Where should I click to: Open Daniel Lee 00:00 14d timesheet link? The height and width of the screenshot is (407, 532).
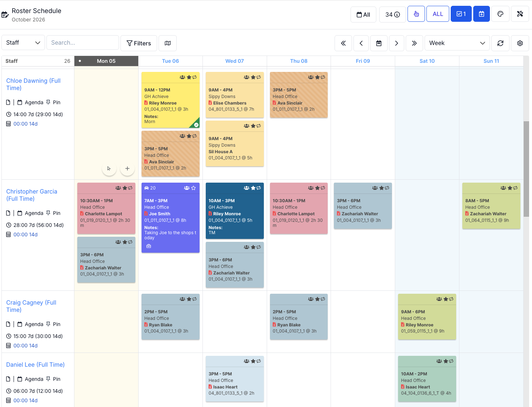tap(25, 400)
